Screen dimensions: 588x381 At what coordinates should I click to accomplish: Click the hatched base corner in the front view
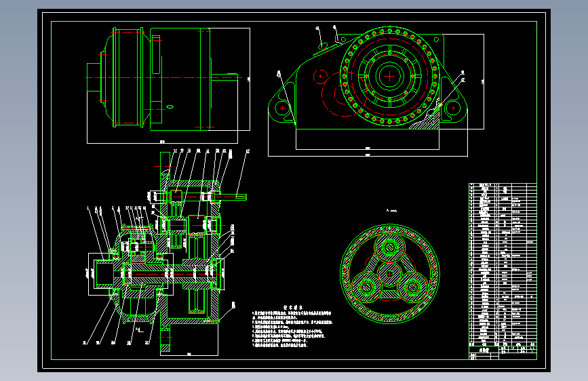point(426,123)
